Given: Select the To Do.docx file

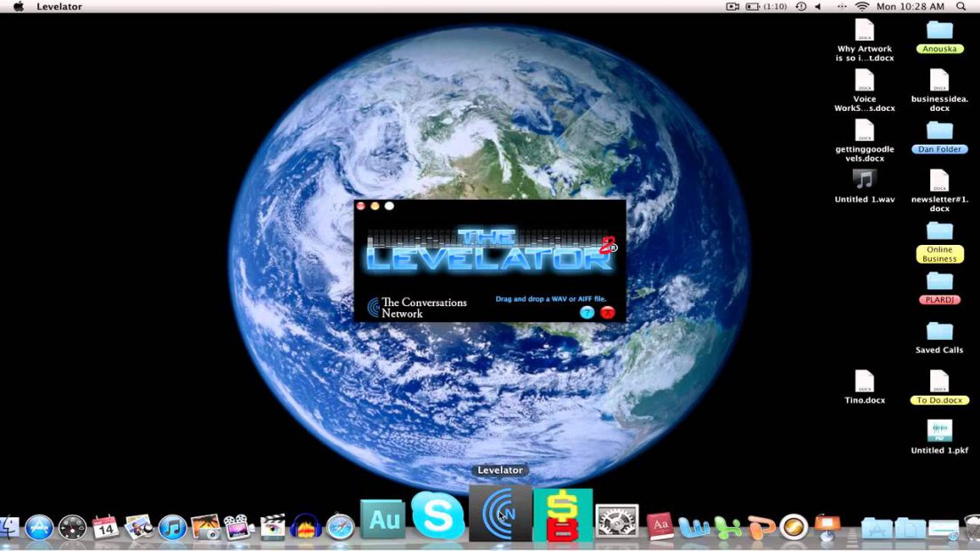Looking at the screenshot, I should 939,388.
